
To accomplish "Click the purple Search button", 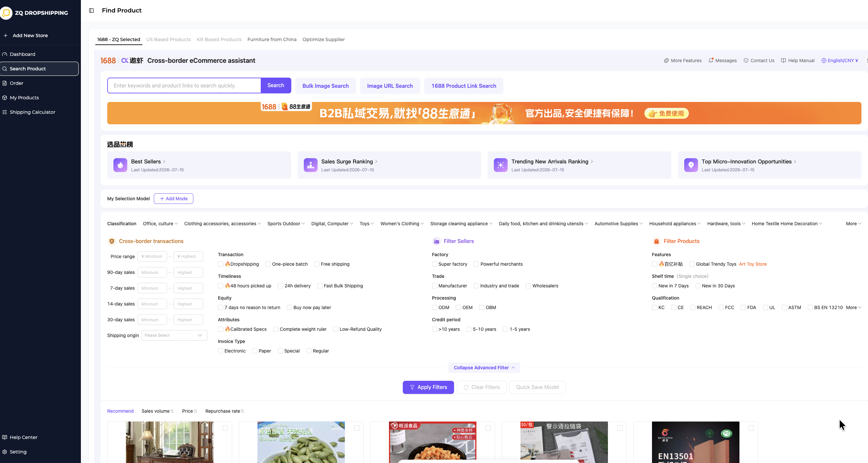I will tap(276, 85).
